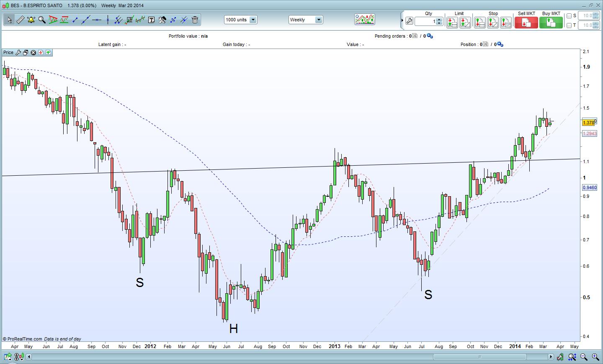Open the chart indicators button
Screen dimensions: 603x364
click(365, 19)
